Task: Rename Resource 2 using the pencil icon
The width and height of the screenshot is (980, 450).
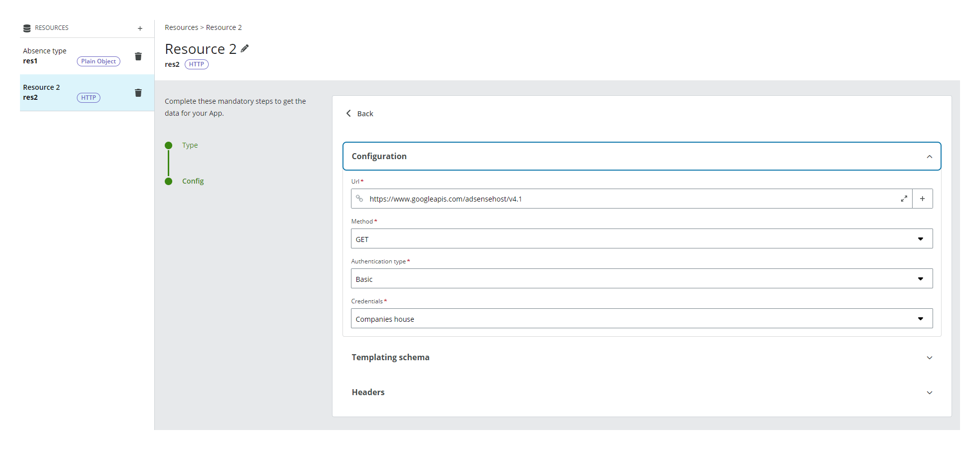Action: coord(244,48)
